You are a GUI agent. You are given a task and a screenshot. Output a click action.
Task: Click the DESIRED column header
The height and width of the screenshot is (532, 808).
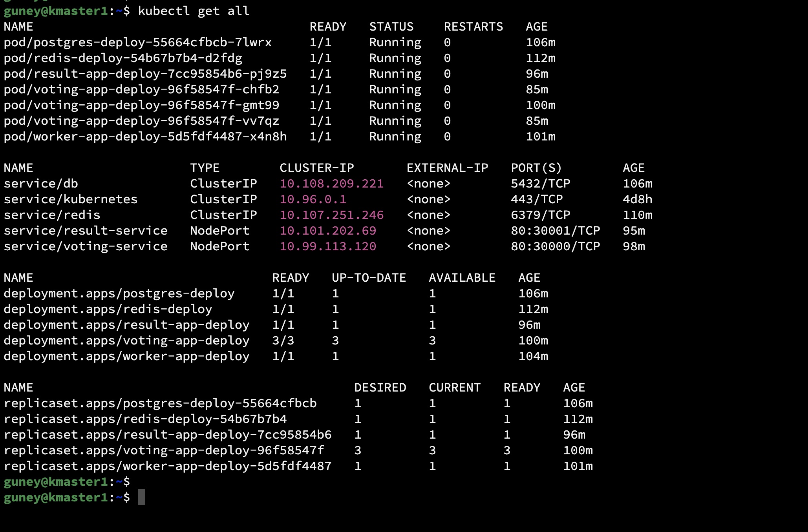click(380, 388)
